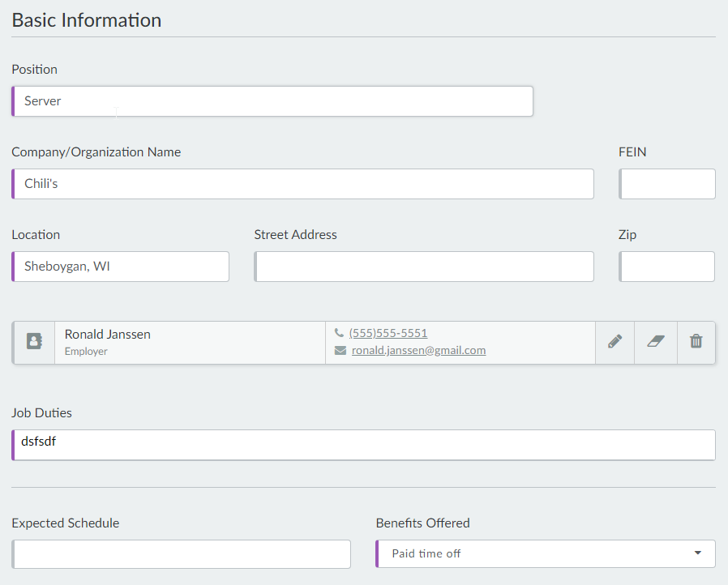Focus the Zip code input

click(667, 267)
